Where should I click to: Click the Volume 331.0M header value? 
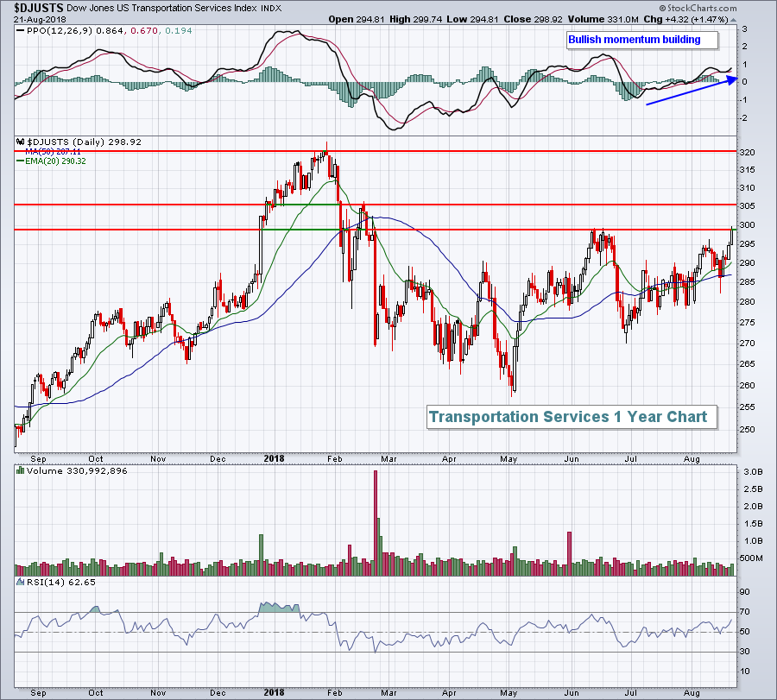(x=603, y=19)
